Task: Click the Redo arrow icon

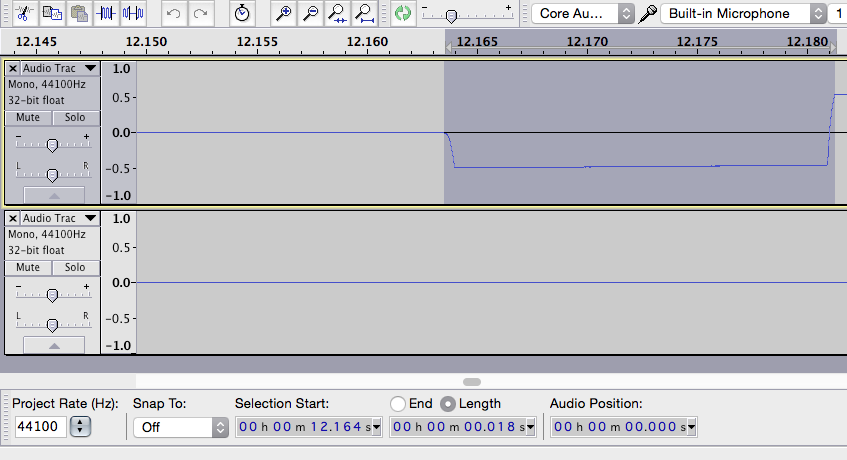Action: coord(201,14)
